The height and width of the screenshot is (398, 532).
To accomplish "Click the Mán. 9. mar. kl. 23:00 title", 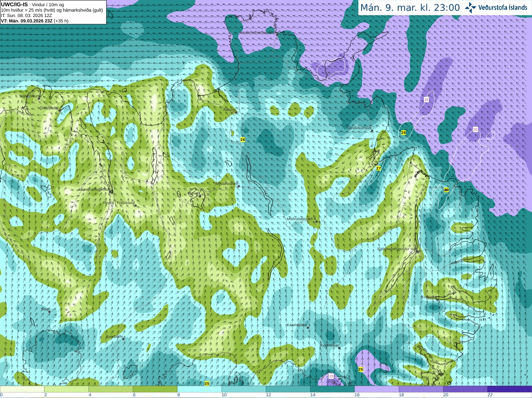I will (410, 7).
